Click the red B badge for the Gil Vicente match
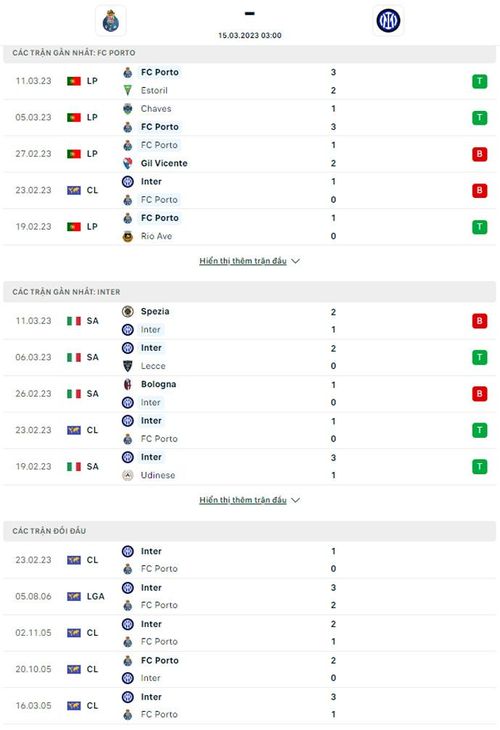 480,154
